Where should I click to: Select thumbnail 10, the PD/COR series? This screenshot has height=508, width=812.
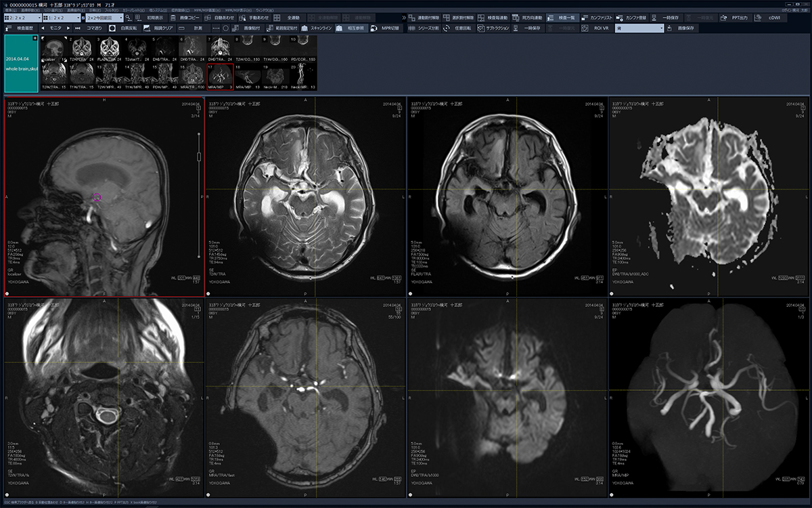tap(302, 49)
